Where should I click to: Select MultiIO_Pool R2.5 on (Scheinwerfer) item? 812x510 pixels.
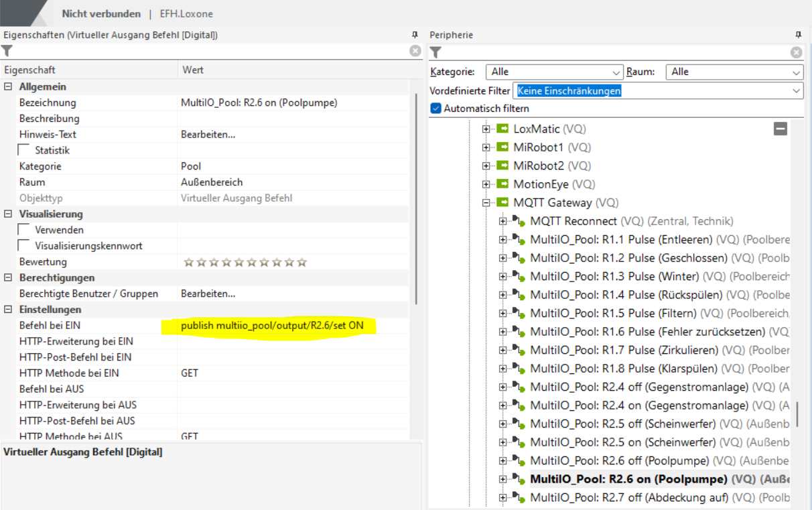[622, 442]
